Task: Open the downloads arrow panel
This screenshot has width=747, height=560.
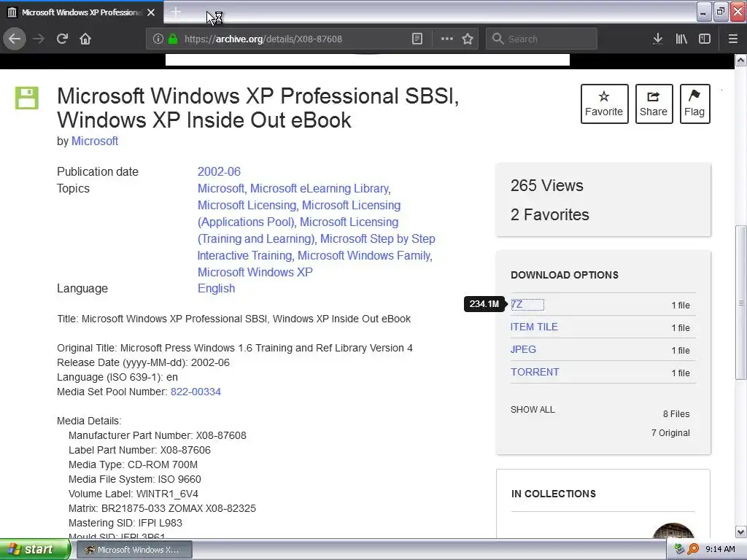Action: click(657, 39)
